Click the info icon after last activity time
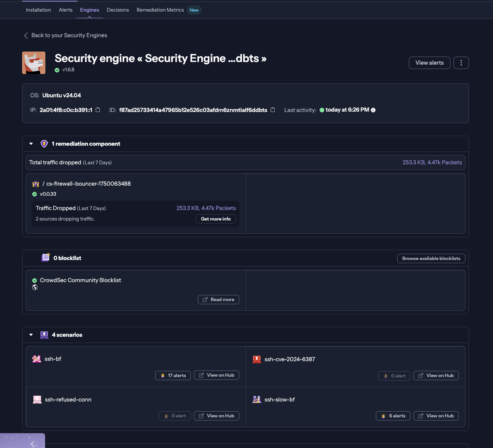 tap(373, 110)
